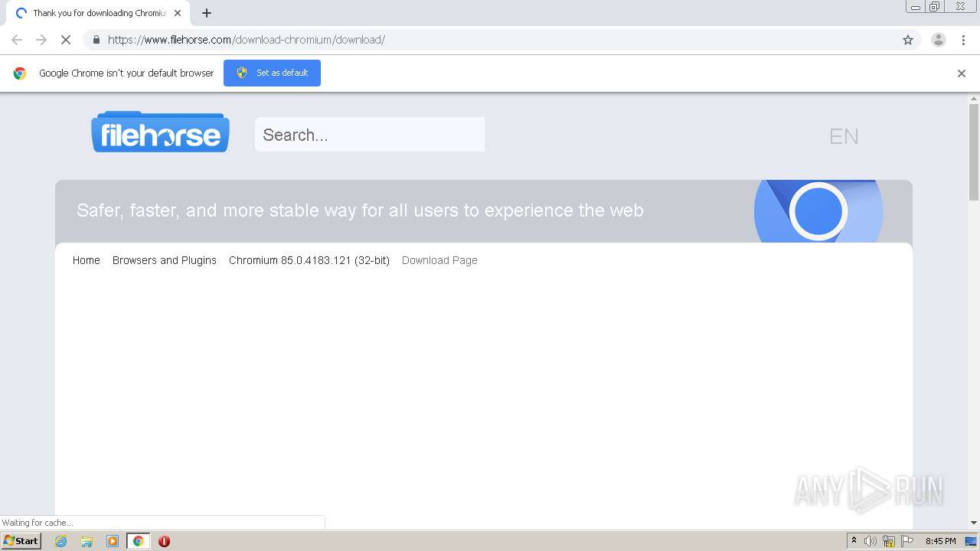Open Windows Media Player from taskbar
Image resolution: width=980 pixels, height=551 pixels.
pos(113,541)
